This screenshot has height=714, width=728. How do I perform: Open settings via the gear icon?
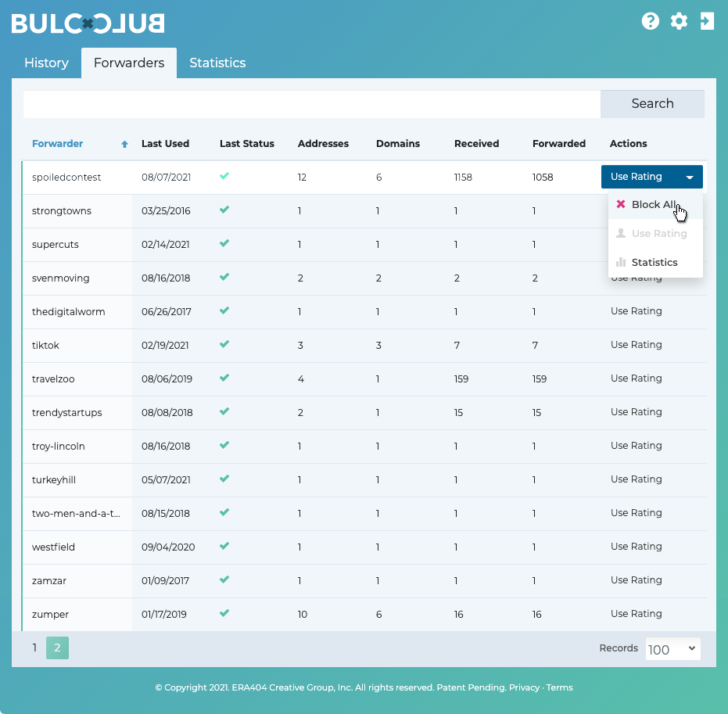click(679, 21)
